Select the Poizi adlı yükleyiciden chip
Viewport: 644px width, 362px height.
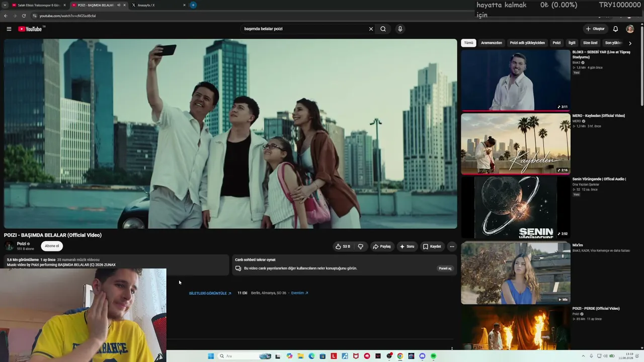click(527, 43)
